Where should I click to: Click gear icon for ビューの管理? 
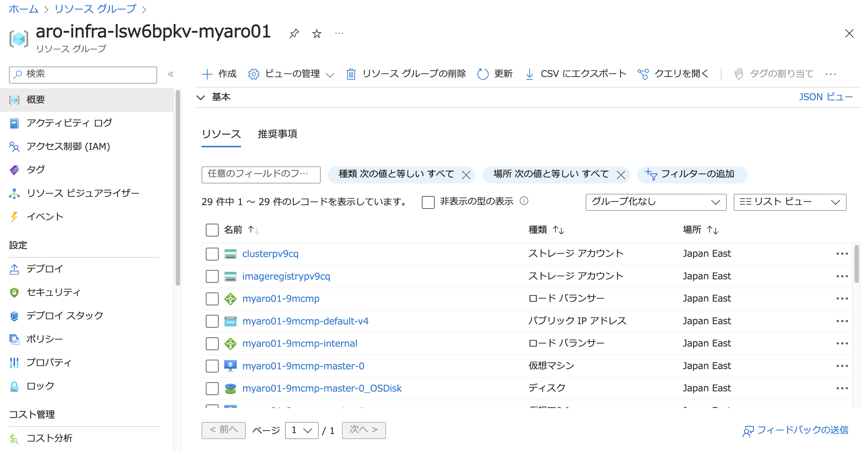click(x=254, y=74)
